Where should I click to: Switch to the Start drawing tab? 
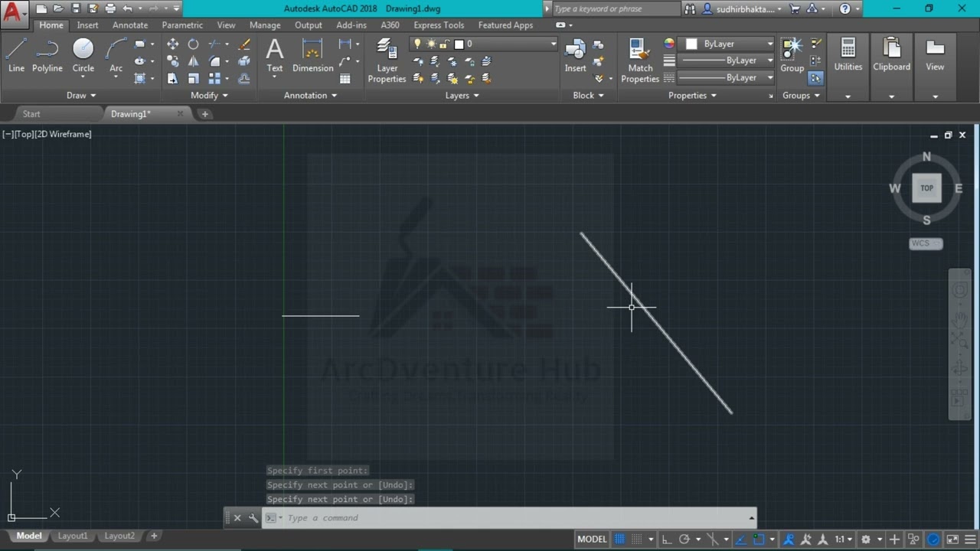tap(31, 114)
